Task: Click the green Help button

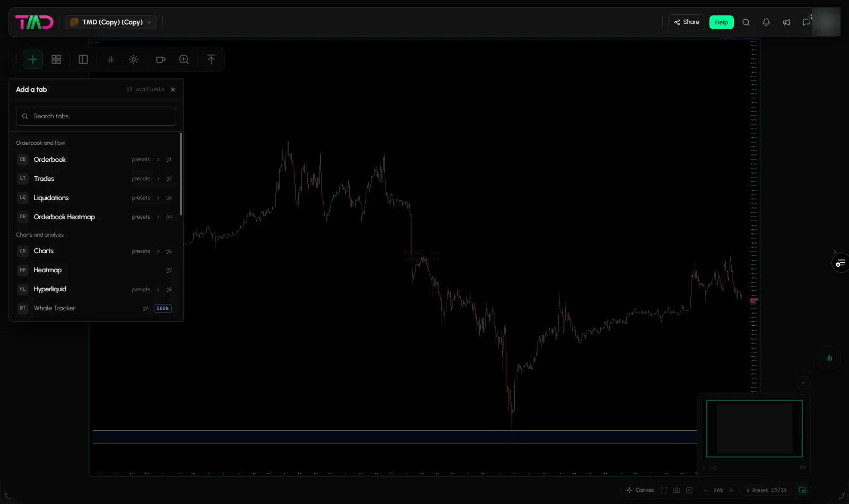Action: click(722, 22)
